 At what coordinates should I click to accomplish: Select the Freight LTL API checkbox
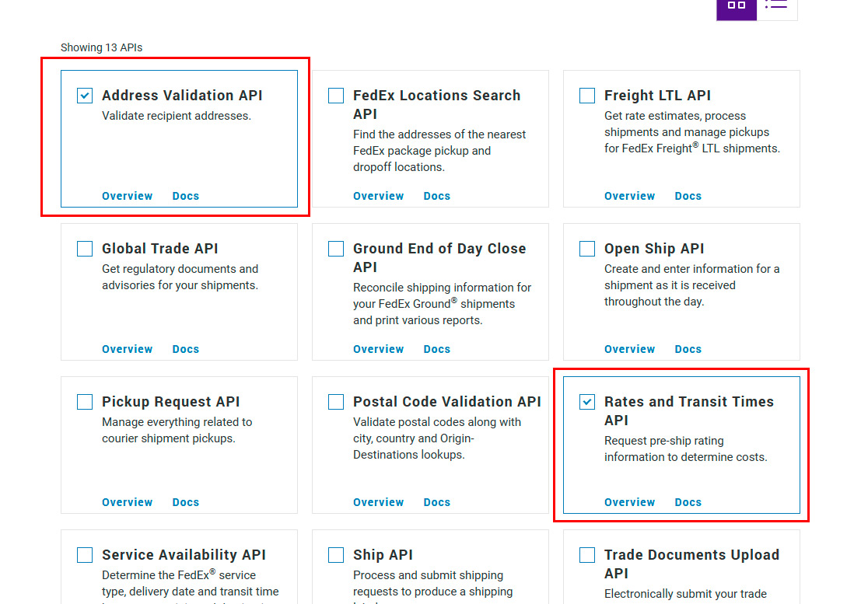[x=587, y=96]
